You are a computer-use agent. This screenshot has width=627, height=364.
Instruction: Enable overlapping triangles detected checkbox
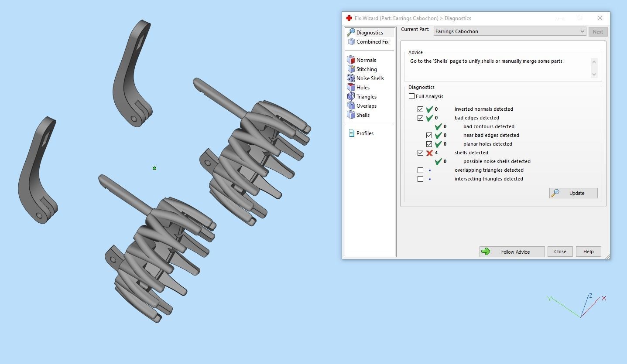(x=420, y=170)
